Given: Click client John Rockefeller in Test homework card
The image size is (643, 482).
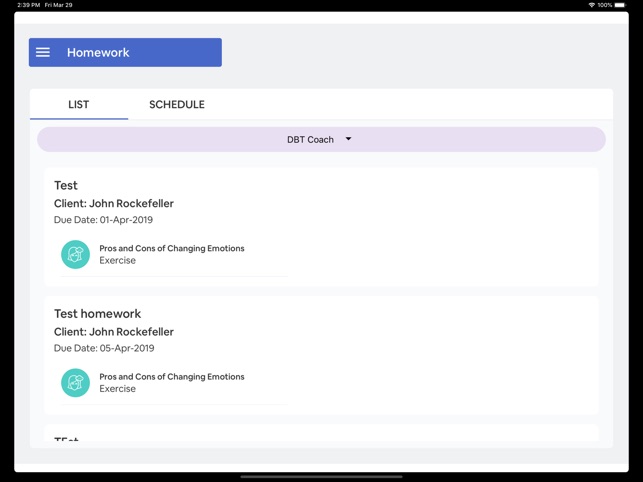Looking at the screenshot, I should [x=114, y=332].
